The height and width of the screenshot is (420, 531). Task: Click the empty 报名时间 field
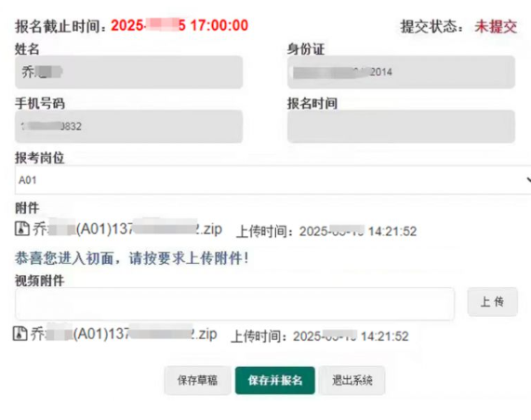click(402, 126)
